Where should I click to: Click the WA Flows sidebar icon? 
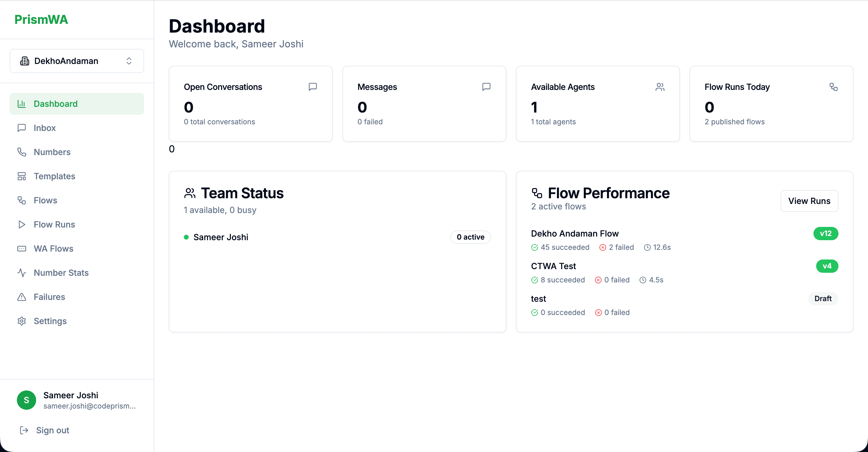point(22,249)
